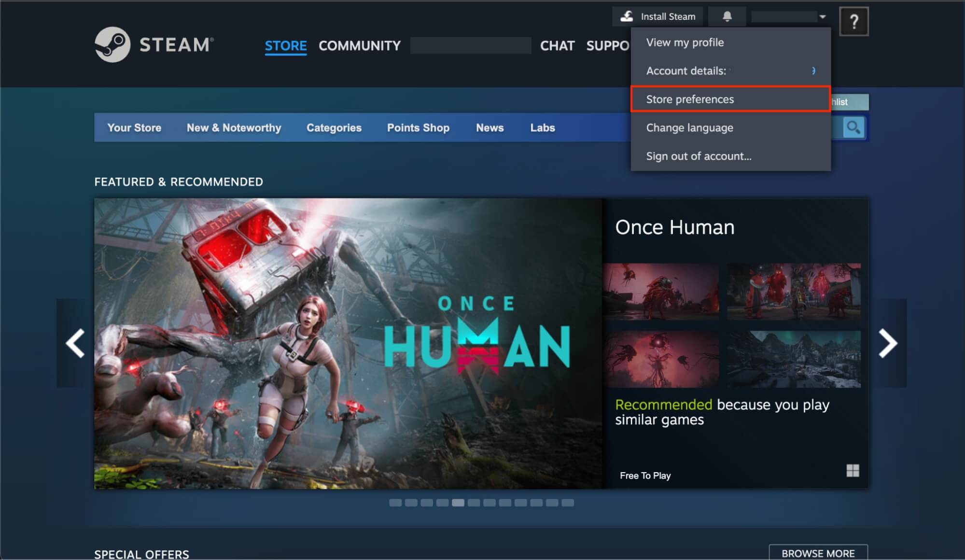Click the Labs link
The image size is (965, 560).
543,128
